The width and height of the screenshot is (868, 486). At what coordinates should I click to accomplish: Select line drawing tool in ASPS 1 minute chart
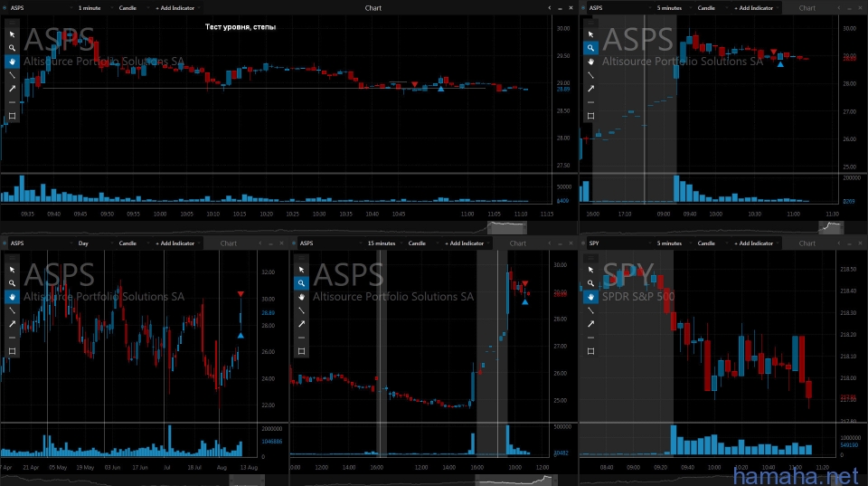pos(12,75)
